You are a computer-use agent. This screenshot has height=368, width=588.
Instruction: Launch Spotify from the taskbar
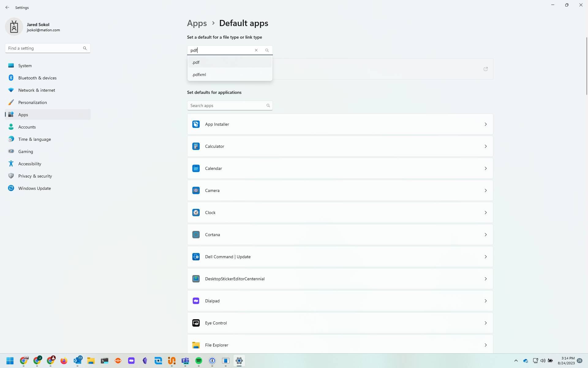click(x=199, y=361)
